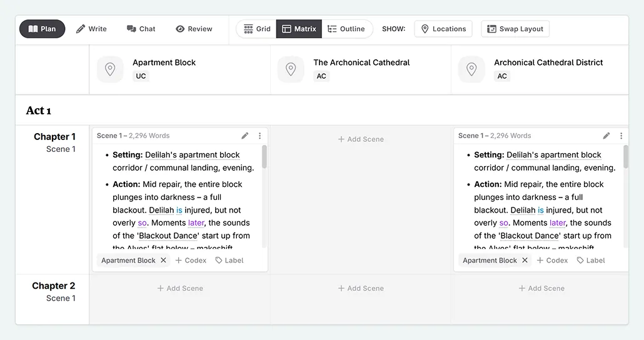Click the location pin icon beside Apartment Block header
Image resolution: width=644 pixels, height=340 pixels.
[110, 69]
